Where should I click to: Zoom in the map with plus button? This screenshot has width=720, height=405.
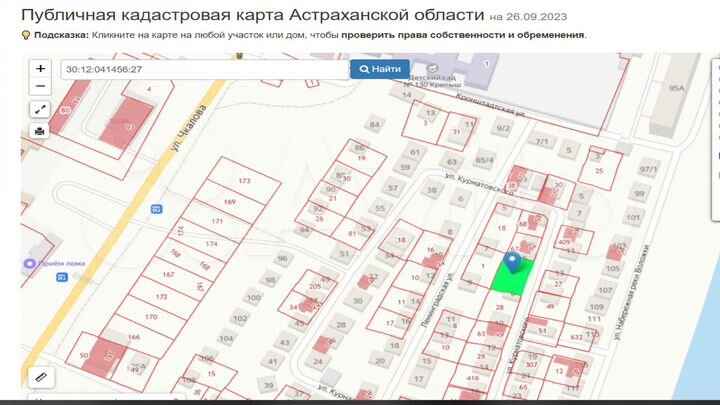pyautogui.click(x=40, y=68)
